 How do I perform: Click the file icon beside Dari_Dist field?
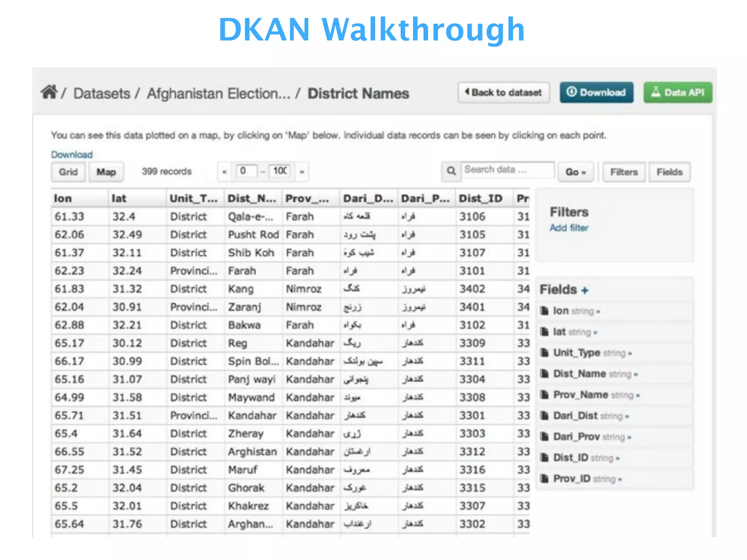[544, 416]
